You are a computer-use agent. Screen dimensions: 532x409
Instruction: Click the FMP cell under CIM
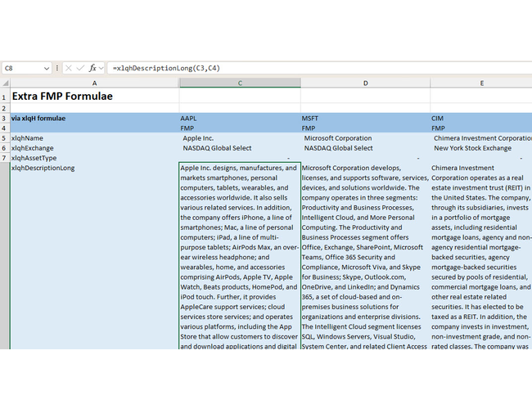481,128
